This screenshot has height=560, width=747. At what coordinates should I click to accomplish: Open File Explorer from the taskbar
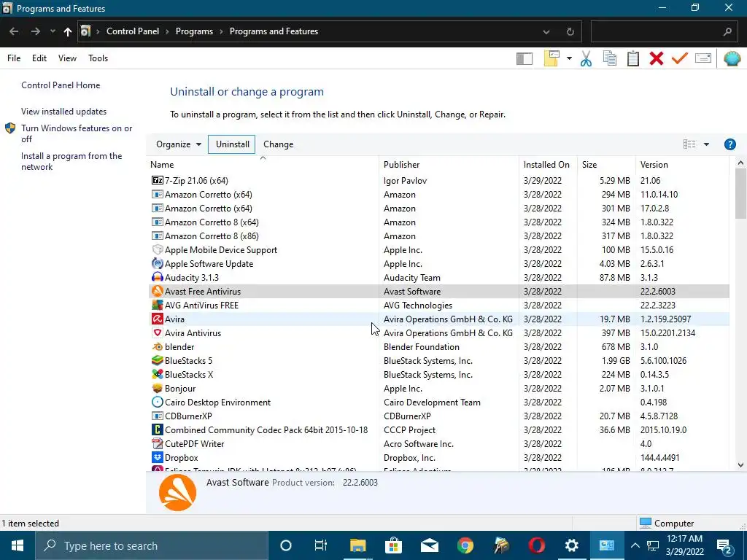click(x=357, y=545)
